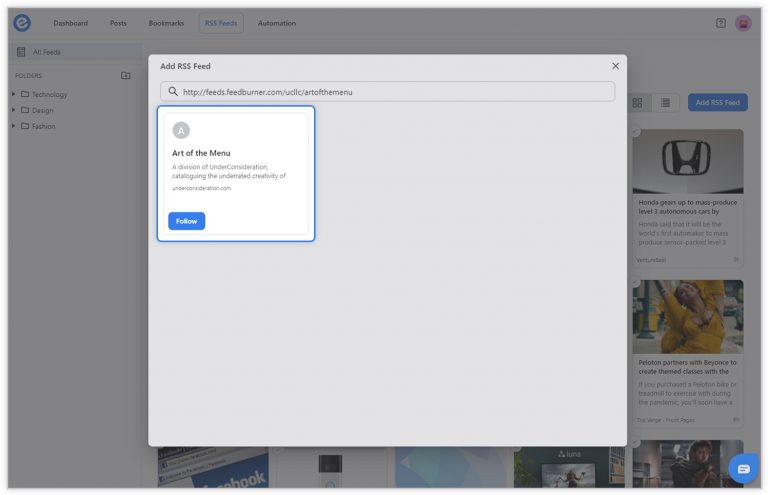Open the Automation tab
This screenshot has height=495, width=768.
277,23
